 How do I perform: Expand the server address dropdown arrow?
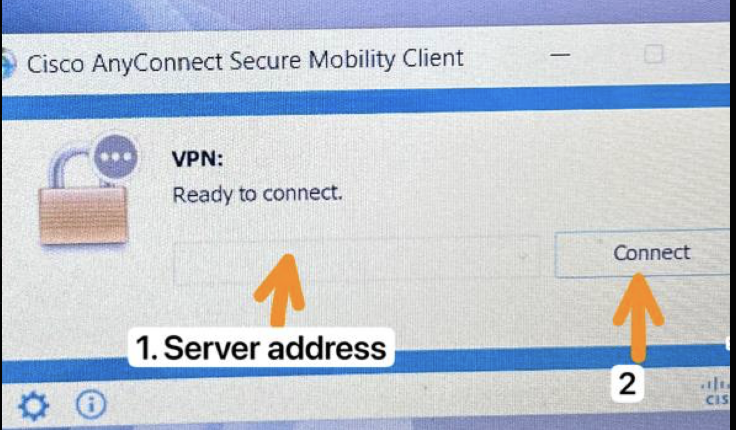523,257
